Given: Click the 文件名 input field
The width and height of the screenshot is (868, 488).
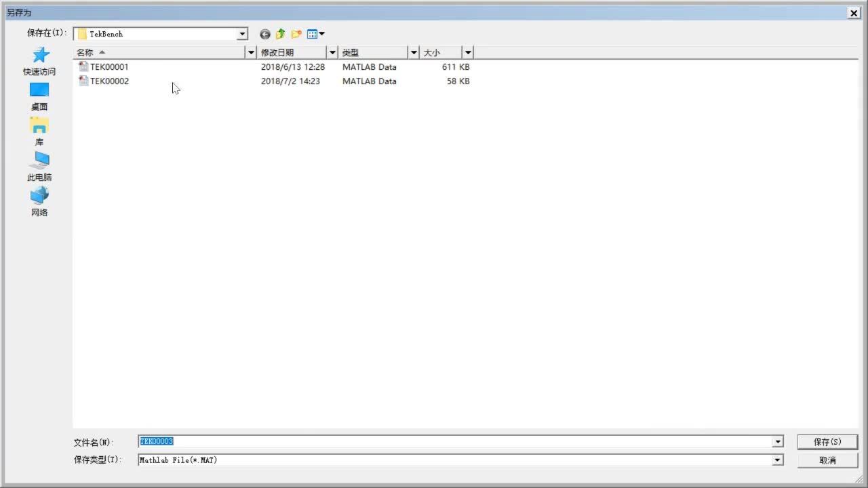Looking at the screenshot, I should point(454,442).
